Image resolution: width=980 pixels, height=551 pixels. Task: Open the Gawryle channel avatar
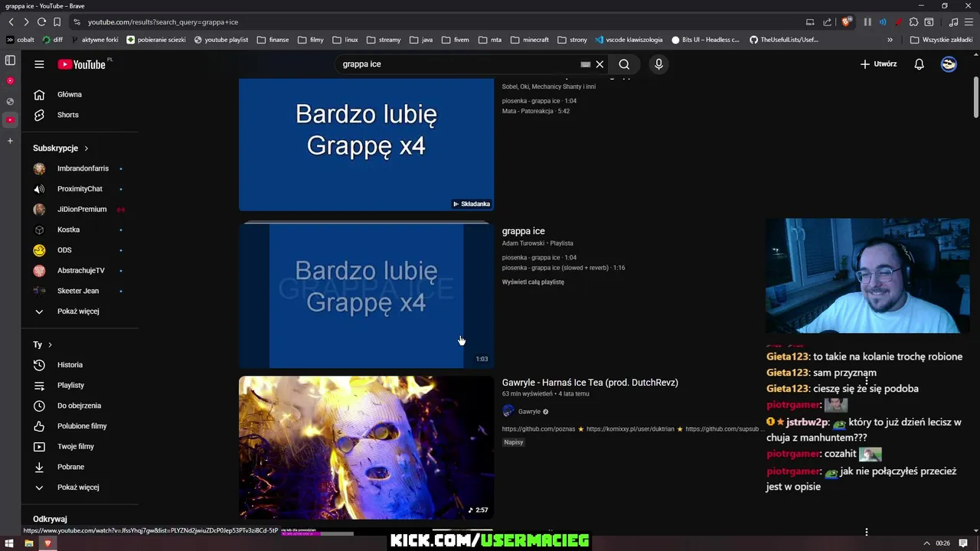pos(508,412)
